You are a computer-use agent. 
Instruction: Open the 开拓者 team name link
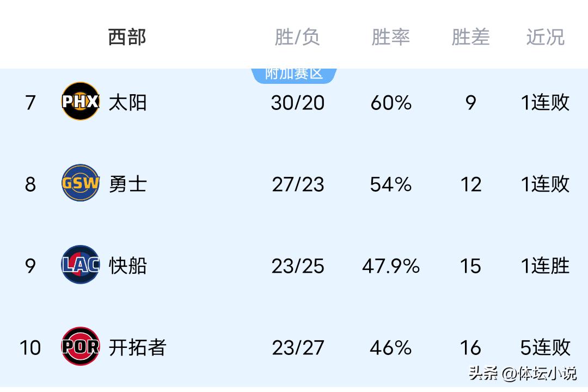137,347
